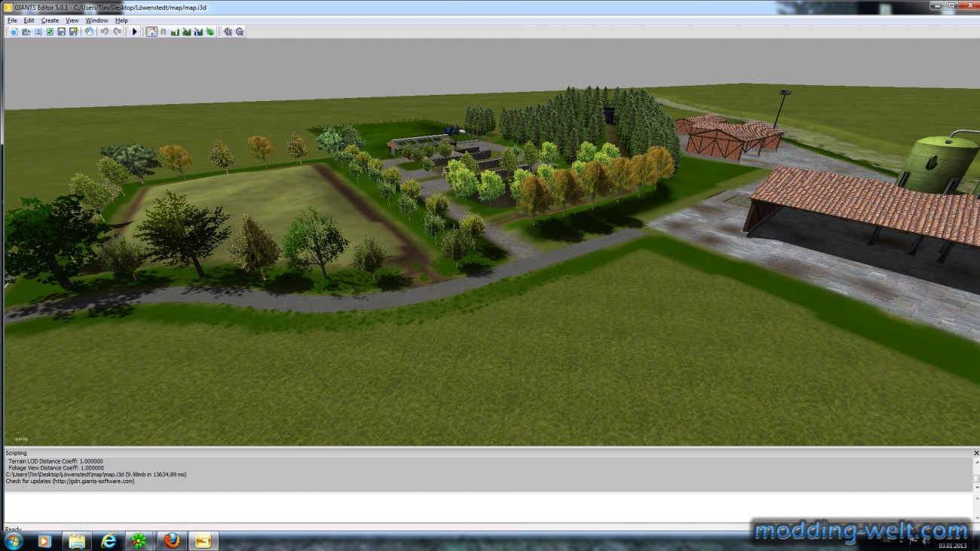Click the first checkered sphere icon
980x551 pixels.
tap(228, 32)
